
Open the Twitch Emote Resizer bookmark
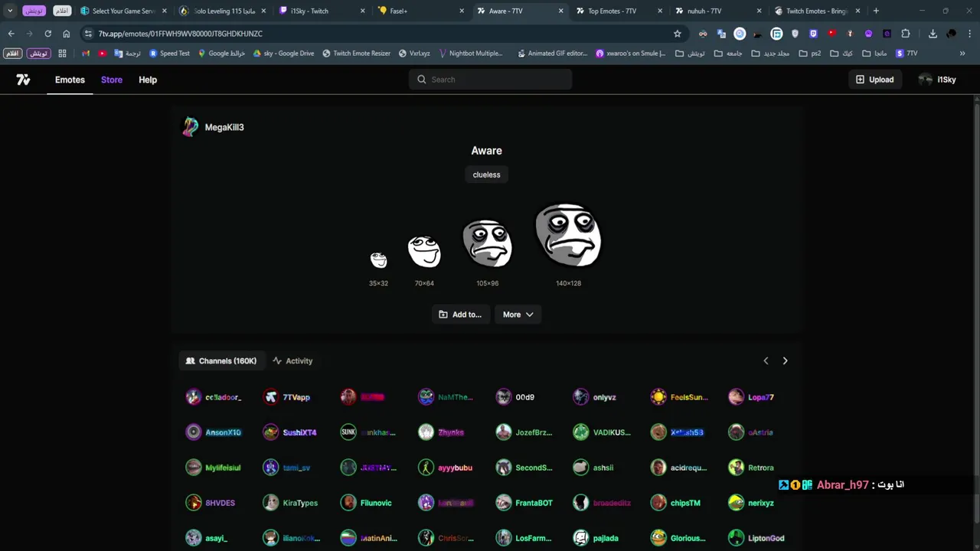(357, 54)
